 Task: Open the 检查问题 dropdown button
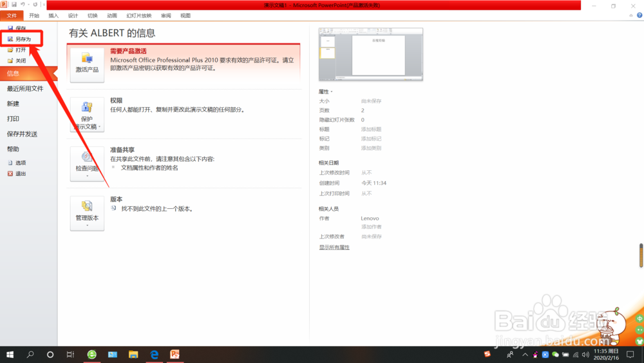coord(87,164)
